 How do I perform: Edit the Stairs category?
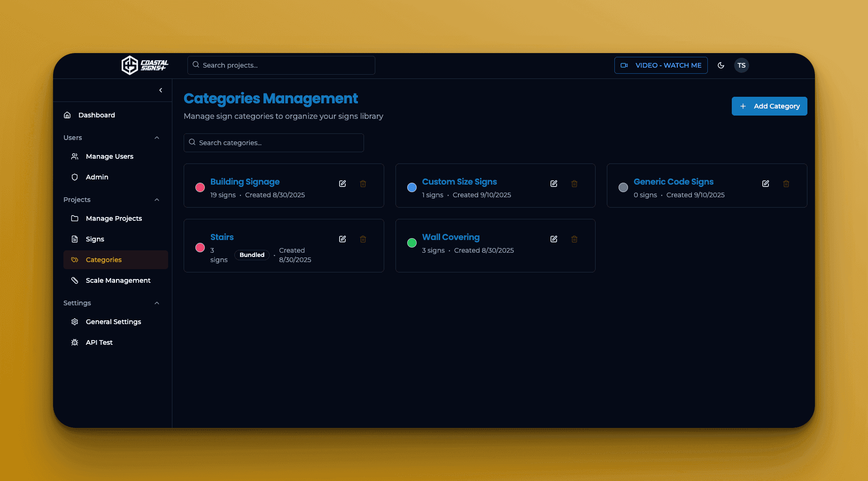coord(342,239)
